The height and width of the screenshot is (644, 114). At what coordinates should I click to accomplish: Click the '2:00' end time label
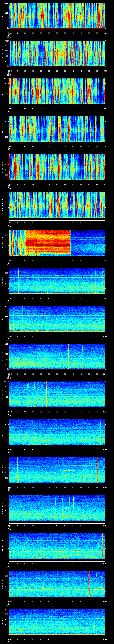tap(105, 33)
